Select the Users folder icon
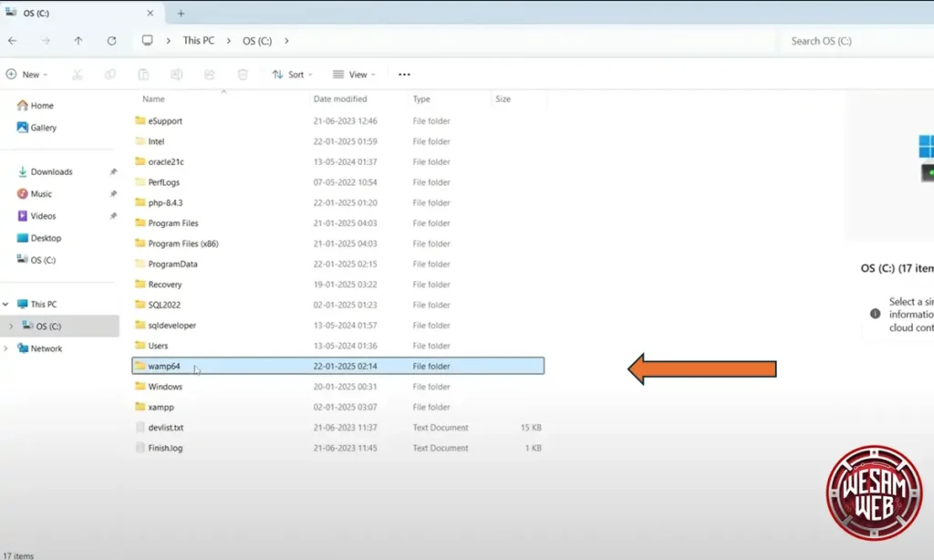934x560 pixels. pos(140,346)
